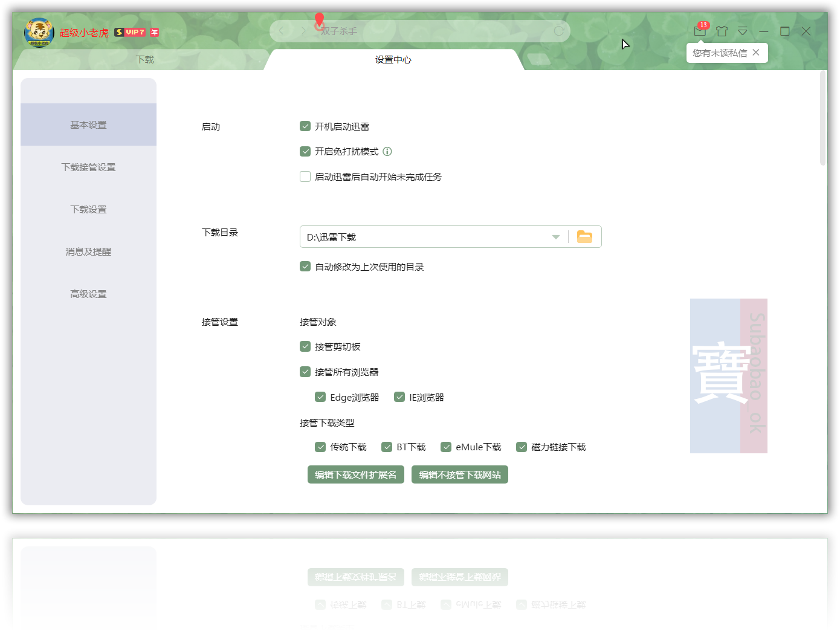Open the yellow folder icon for download directory

(x=584, y=236)
